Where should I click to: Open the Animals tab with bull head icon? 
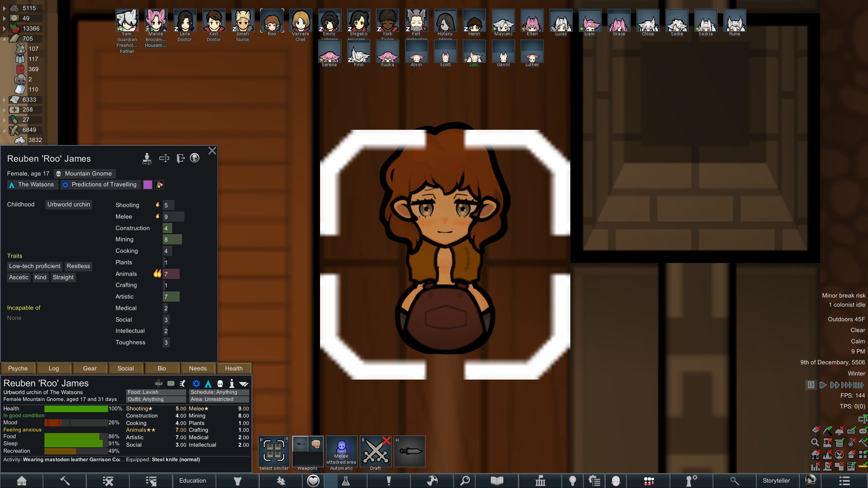tap(238, 481)
